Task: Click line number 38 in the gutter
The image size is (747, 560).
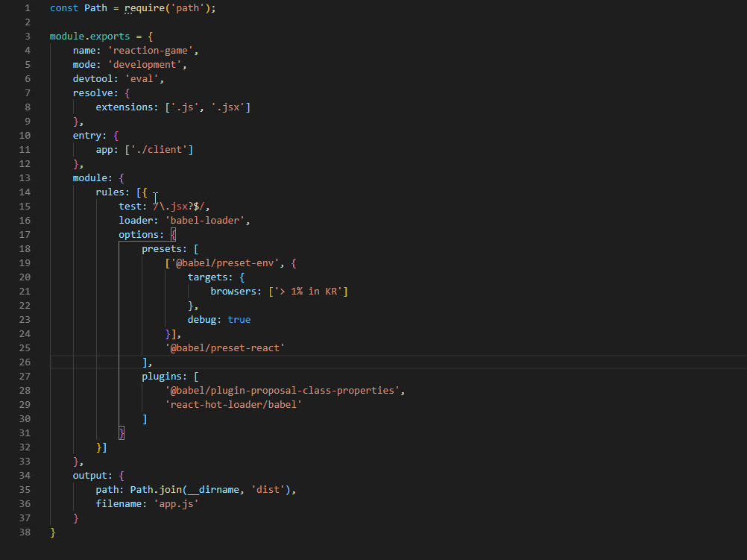Action: point(25,532)
